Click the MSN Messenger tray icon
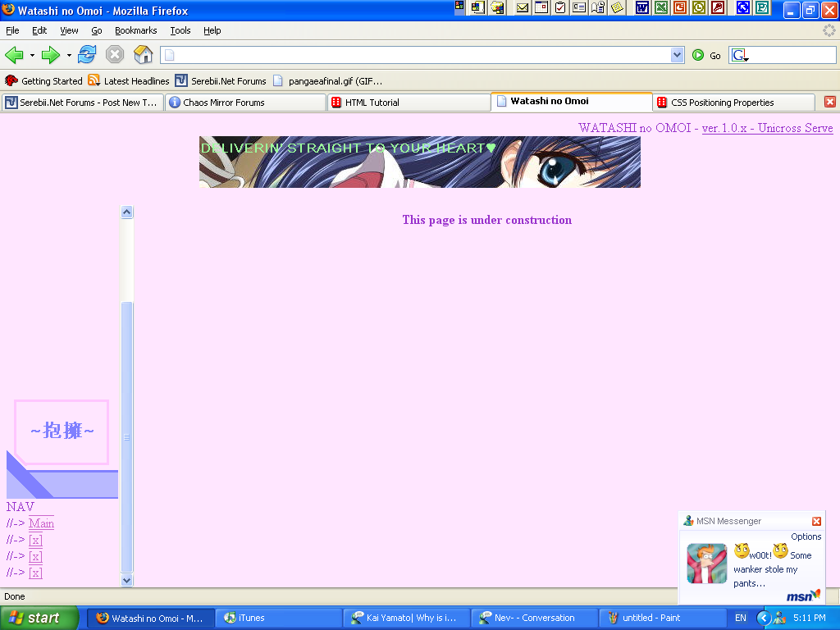Viewport: 840px width, 630px height. (779, 619)
